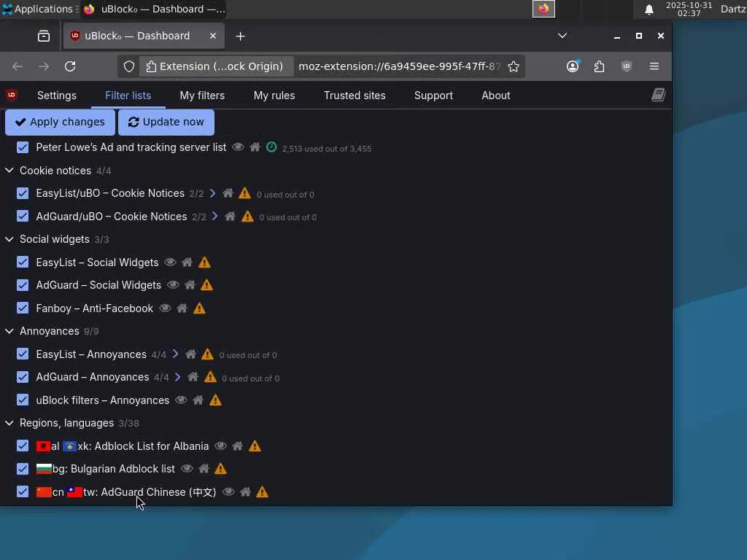The height and width of the screenshot is (560, 747).
Task: Click Apply changes button
Action: click(60, 122)
